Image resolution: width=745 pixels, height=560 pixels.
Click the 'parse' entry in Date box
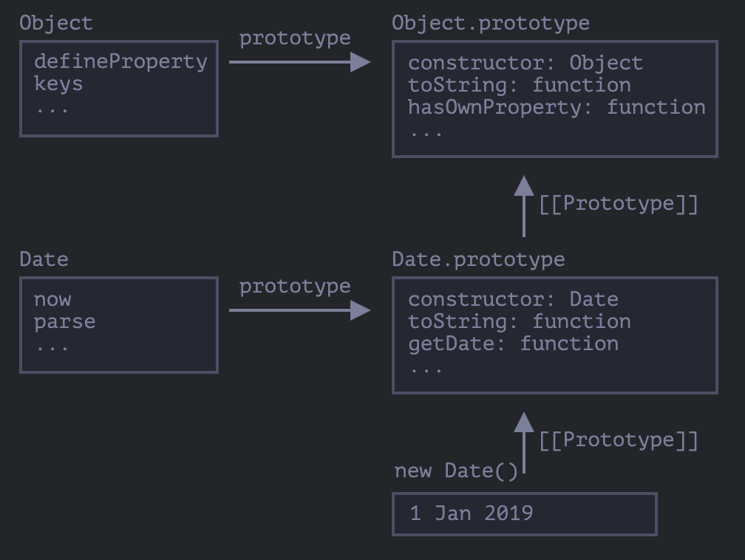[x=64, y=322]
